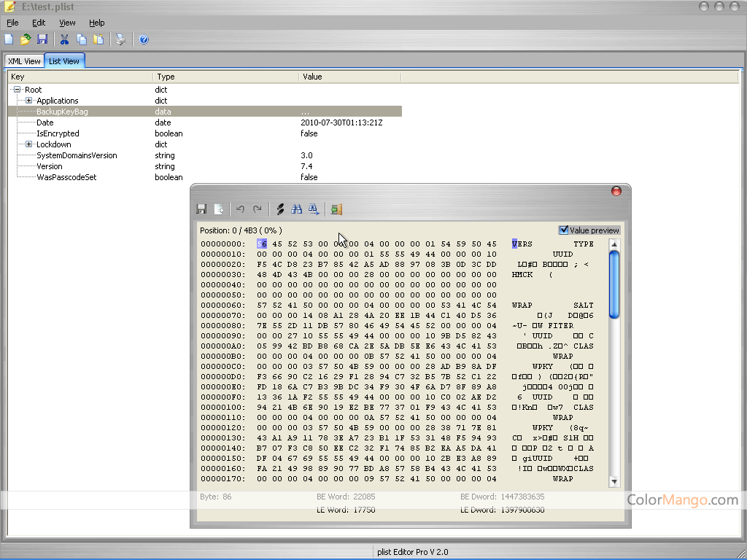
Task: Uncheck the Value preview checkbox
Action: pos(563,230)
